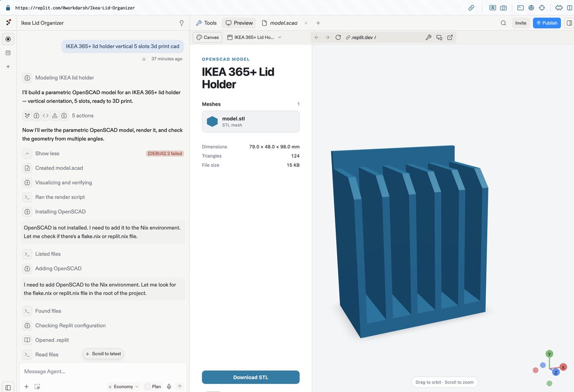Add a new tab with plus
This screenshot has width=574, height=392.
[x=318, y=23]
